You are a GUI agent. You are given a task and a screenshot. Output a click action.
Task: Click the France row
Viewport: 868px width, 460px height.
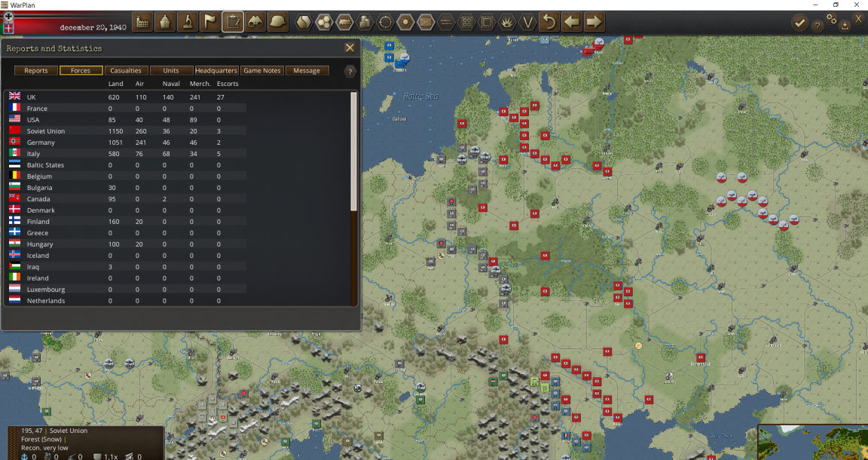pos(127,109)
